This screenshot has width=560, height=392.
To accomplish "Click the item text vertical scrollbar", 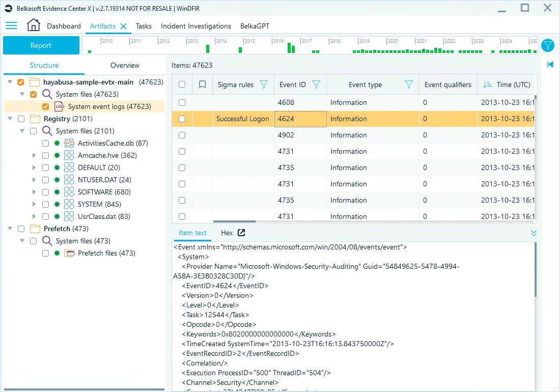I will (x=536, y=269).
